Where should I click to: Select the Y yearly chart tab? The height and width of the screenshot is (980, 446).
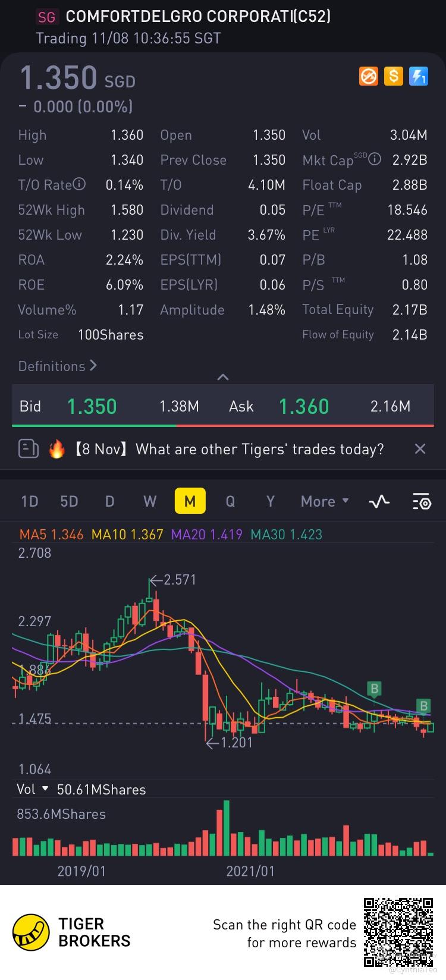[271, 501]
